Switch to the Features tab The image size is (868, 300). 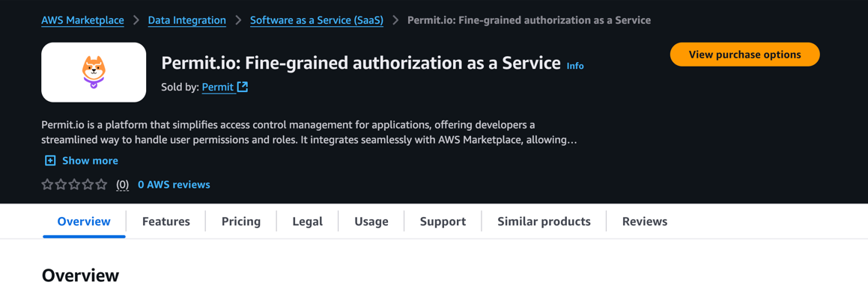[x=166, y=221]
